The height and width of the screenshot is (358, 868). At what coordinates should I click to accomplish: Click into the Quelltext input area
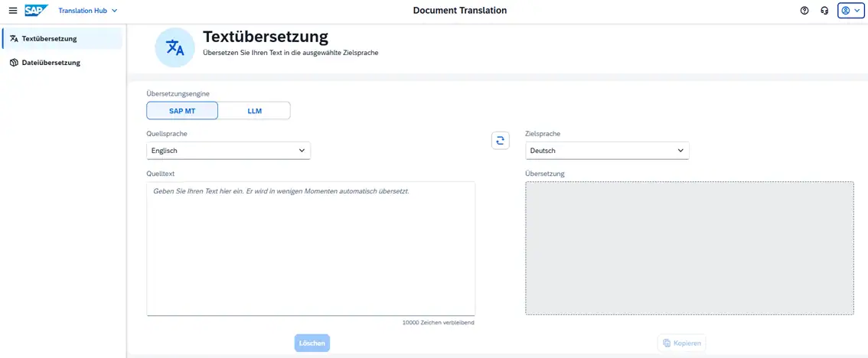coord(311,249)
